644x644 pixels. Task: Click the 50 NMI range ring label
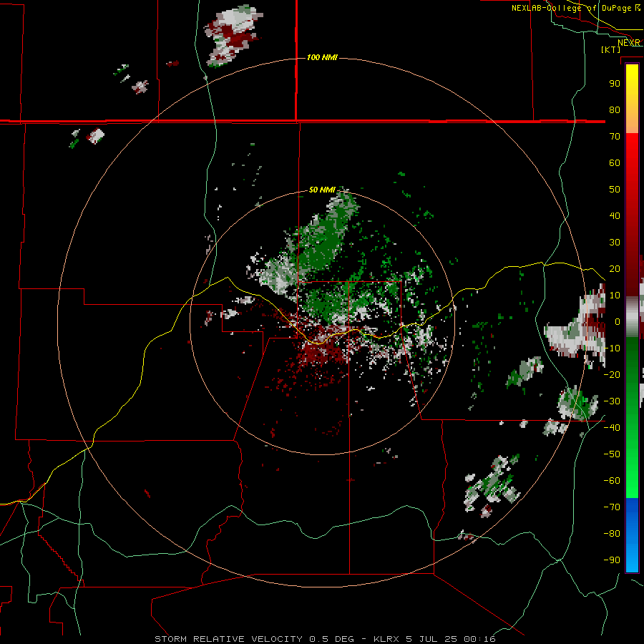[322, 190]
